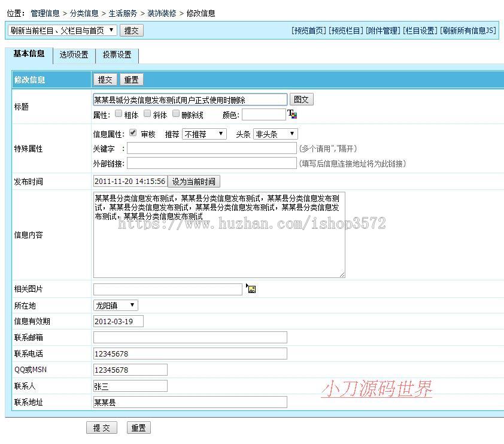Uncheck the 审核 review checkbox

(x=133, y=132)
